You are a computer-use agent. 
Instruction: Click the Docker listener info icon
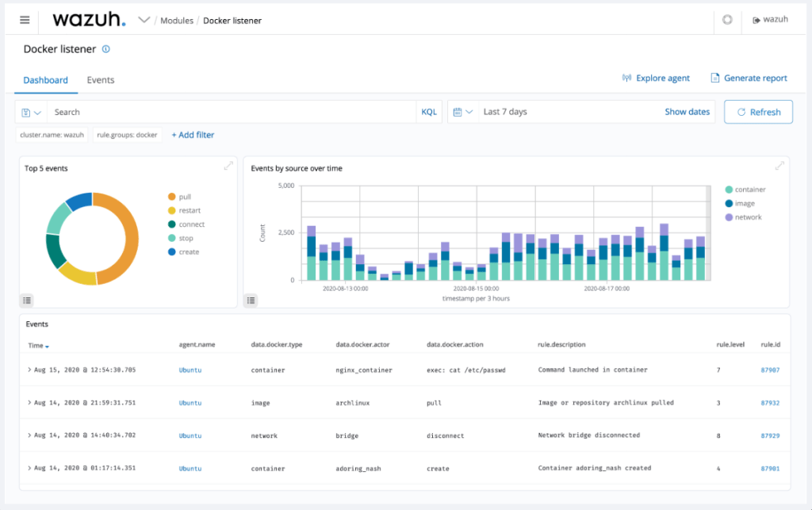tap(106, 49)
